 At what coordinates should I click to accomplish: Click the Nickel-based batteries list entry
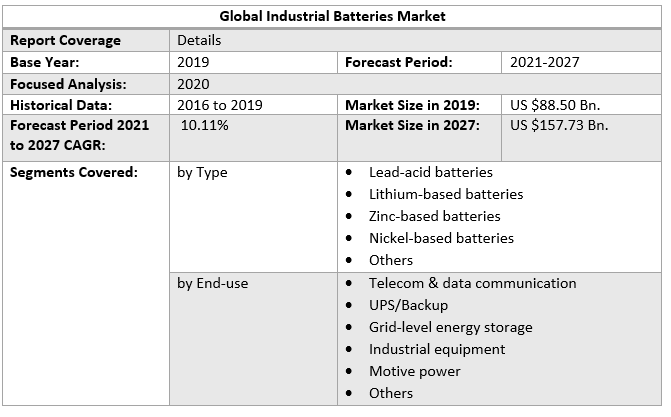(x=441, y=238)
